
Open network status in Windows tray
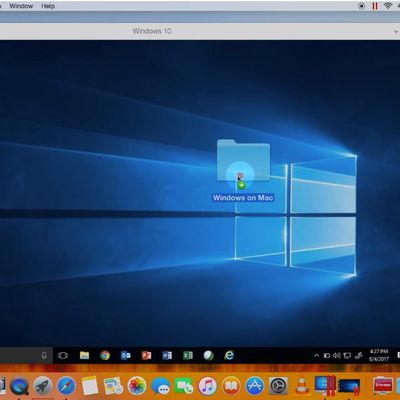[347, 356]
